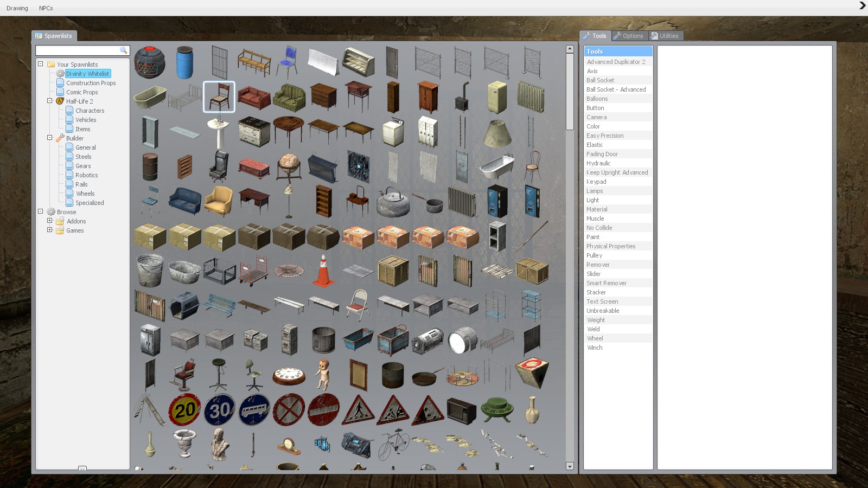Spawn the stone bust statue prop
This screenshot has width=868, height=488.
pyautogui.click(x=219, y=444)
